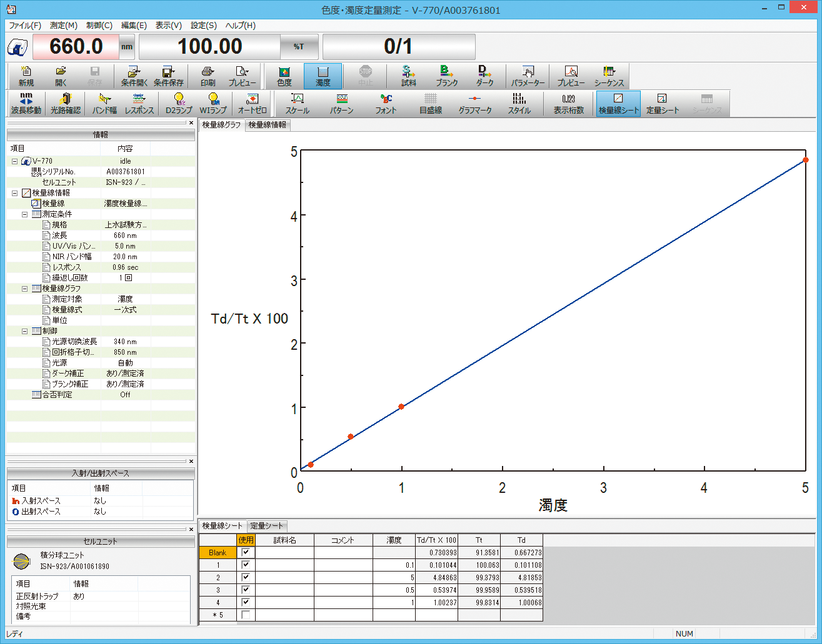Switch to the 検量線情報 tab
822x644 pixels.
click(268, 125)
